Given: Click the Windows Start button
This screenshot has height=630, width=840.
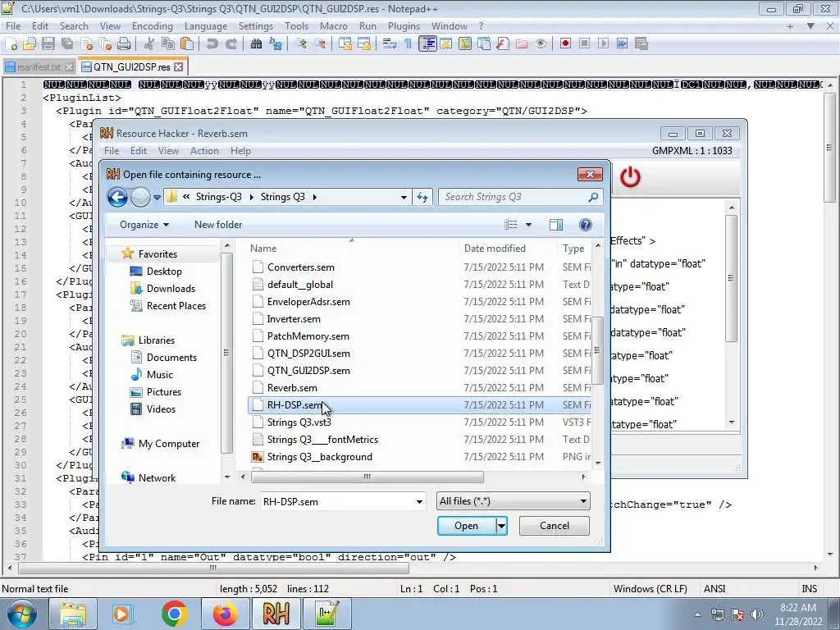Looking at the screenshot, I should (x=21, y=614).
